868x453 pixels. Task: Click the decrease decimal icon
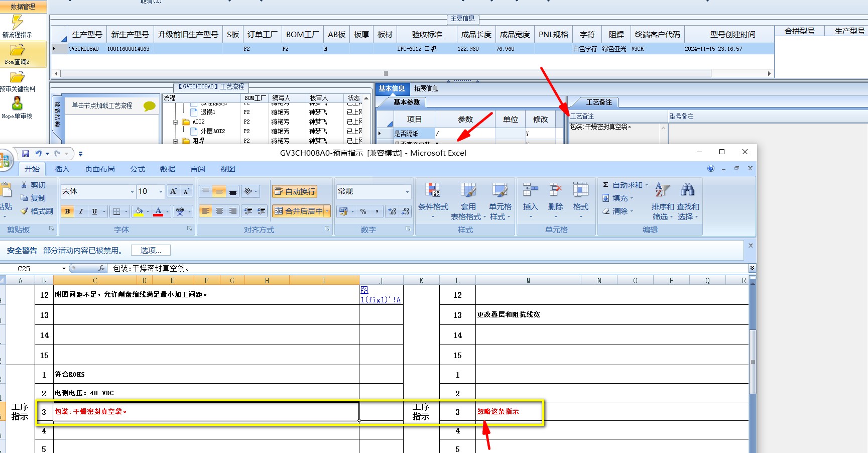(x=406, y=211)
